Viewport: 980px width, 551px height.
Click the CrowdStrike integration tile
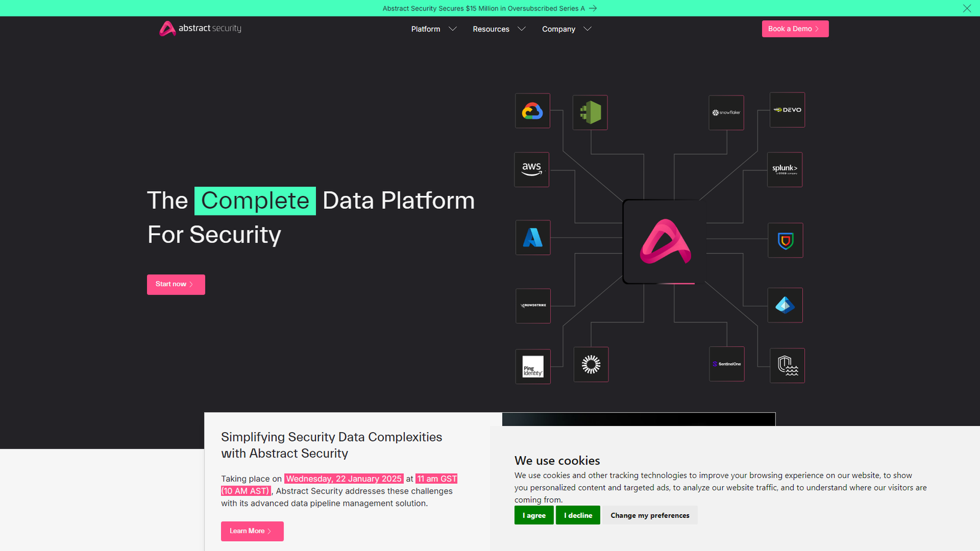[533, 306]
